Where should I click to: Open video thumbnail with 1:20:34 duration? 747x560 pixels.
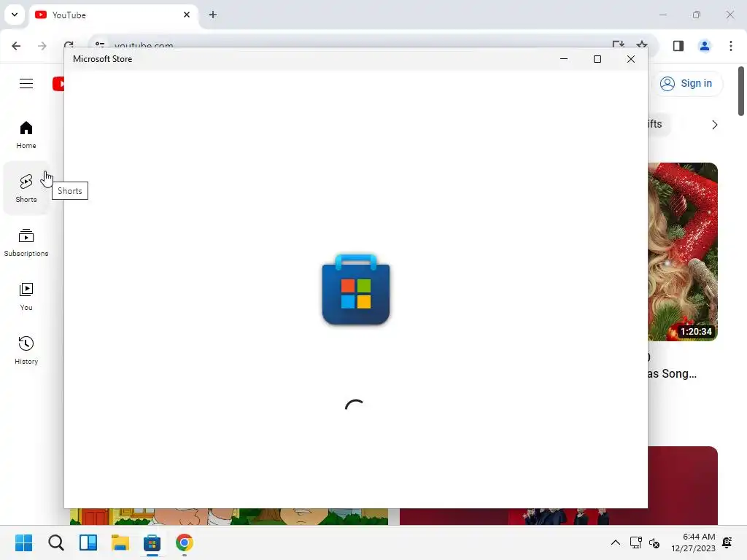[682, 252]
